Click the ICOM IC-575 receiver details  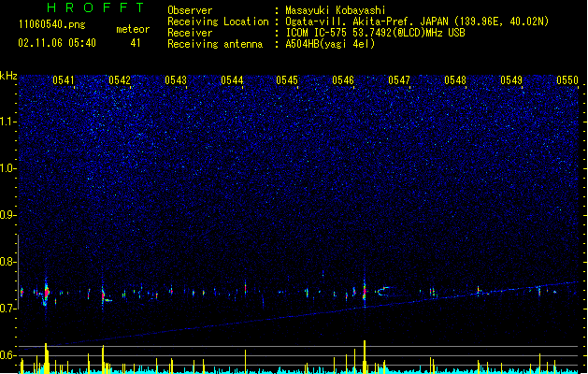point(376,33)
